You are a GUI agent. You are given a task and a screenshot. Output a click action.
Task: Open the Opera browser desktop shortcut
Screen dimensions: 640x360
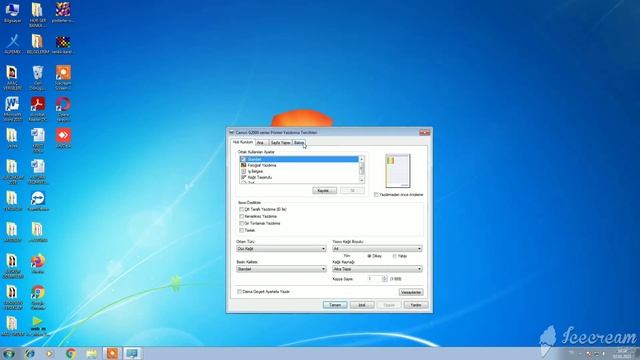pos(63,109)
